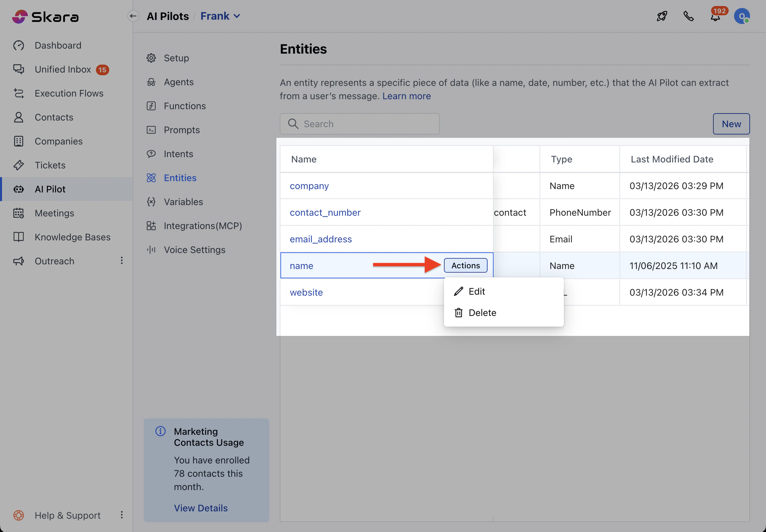The height and width of the screenshot is (532, 766).
Task: Open the contact_number entity
Action: click(325, 212)
